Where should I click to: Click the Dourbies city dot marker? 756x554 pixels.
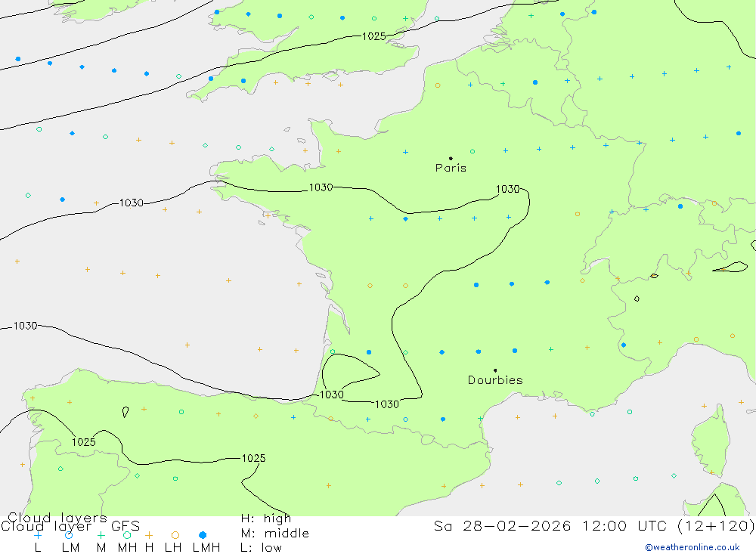coord(495,370)
